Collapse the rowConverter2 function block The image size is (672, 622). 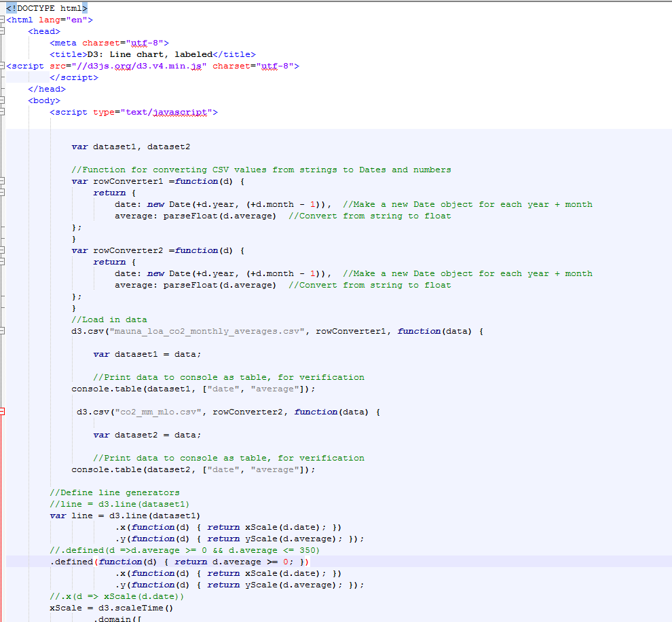coord(4,250)
